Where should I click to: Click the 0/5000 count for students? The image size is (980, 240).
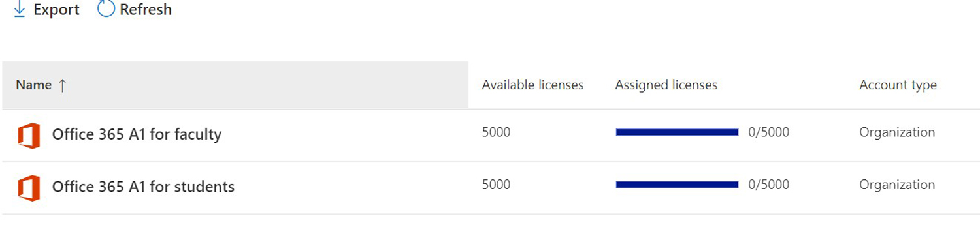coord(768,185)
